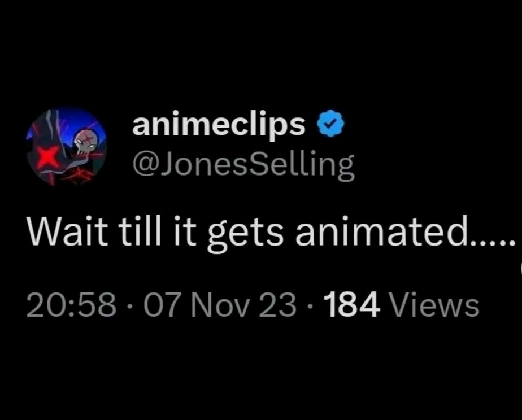Image resolution: width=522 pixels, height=420 pixels.
Task: Open the @JonesSelling handle
Action: click(x=243, y=165)
